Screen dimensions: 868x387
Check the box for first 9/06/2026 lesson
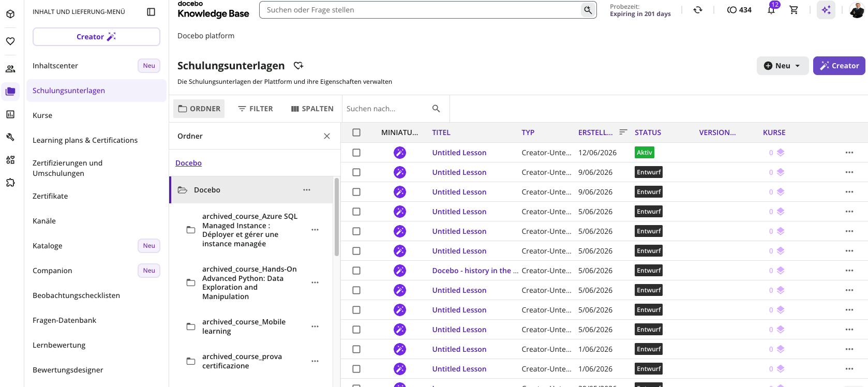click(356, 172)
